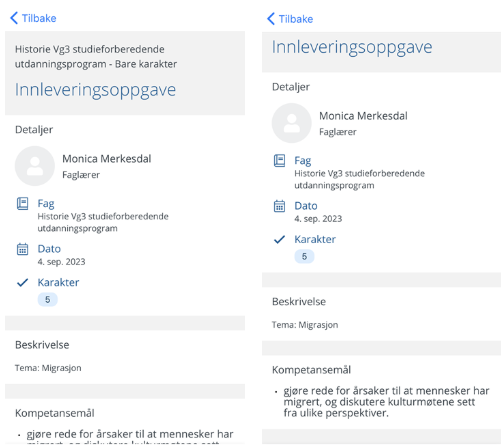Click Monica Merkesdal name in right panel
Screen dimensions: 502x447
(x=363, y=116)
